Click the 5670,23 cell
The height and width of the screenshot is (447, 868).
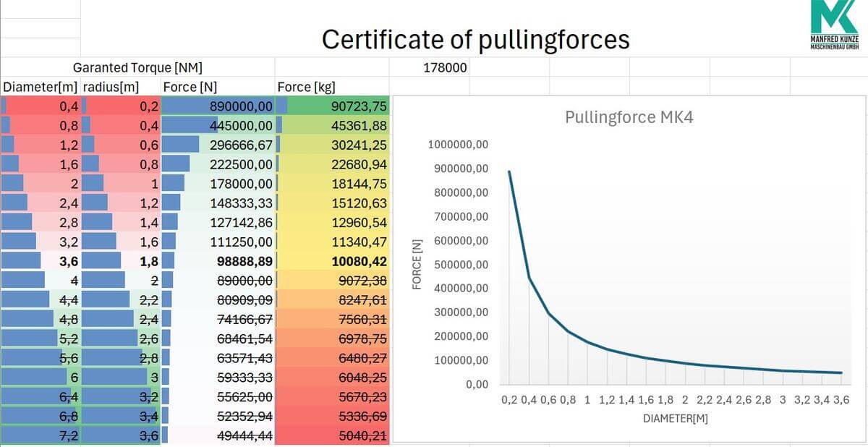point(332,396)
